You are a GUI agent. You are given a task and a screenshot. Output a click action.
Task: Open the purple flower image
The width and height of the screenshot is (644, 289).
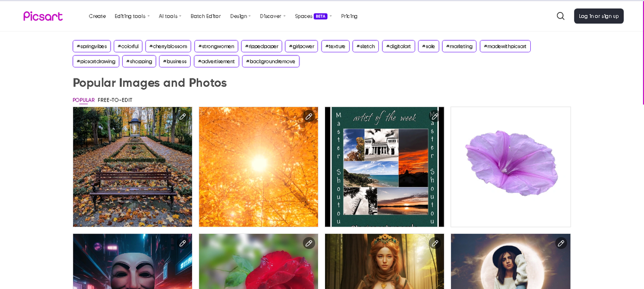click(511, 167)
